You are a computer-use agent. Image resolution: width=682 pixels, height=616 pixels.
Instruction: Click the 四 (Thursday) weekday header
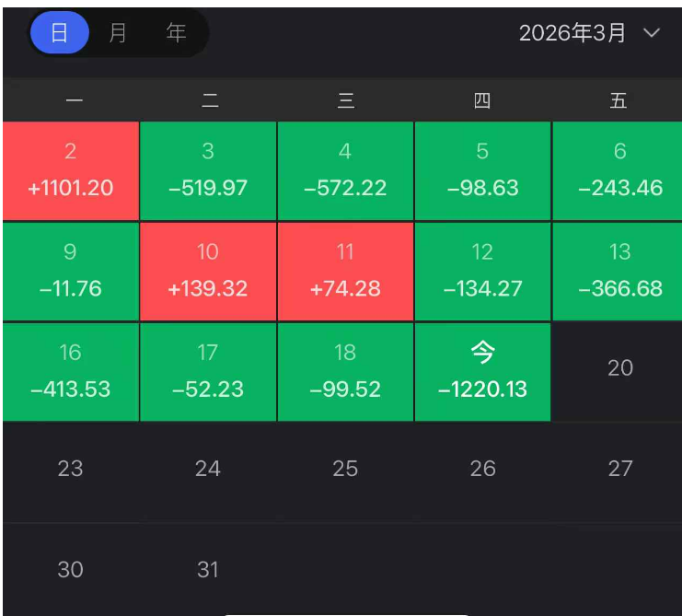pyautogui.click(x=482, y=100)
